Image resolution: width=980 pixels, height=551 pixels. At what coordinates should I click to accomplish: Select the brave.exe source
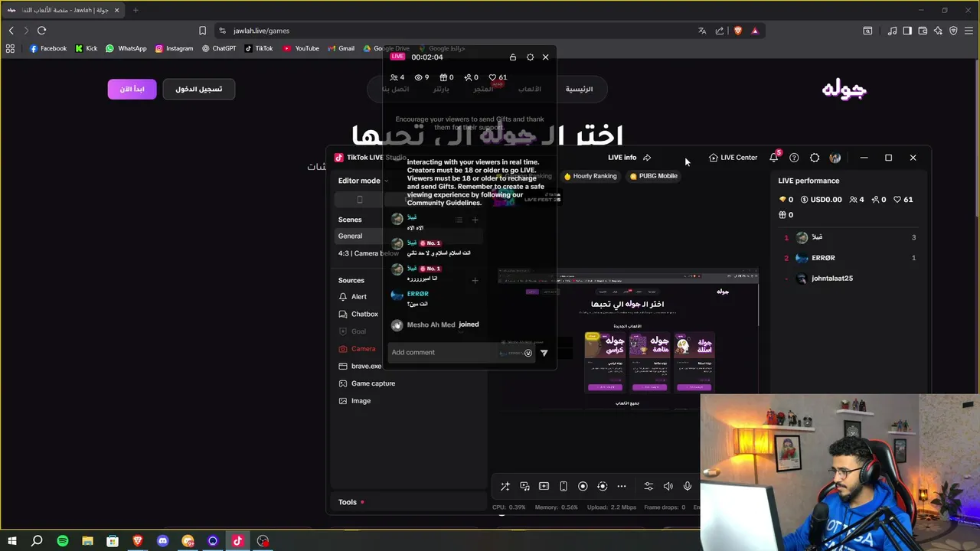[359, 366]
